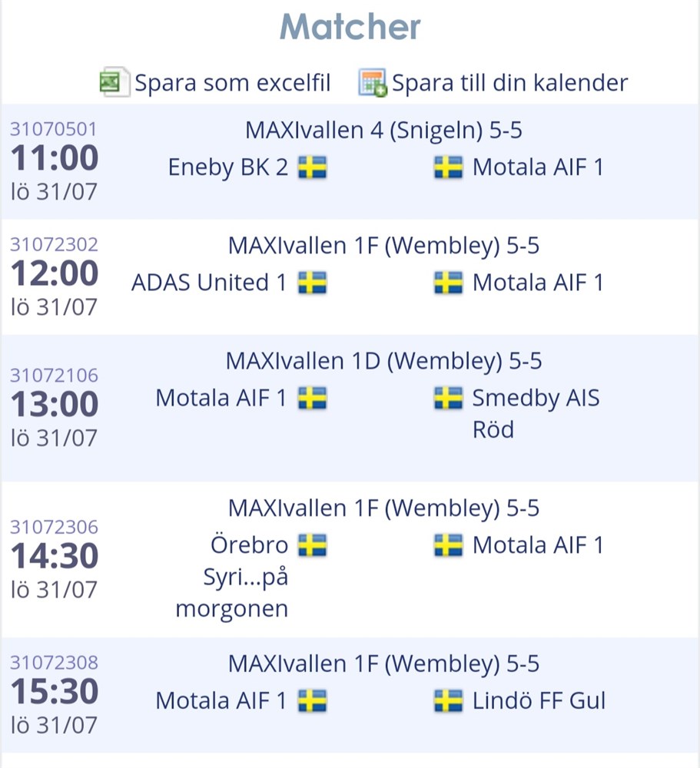Click the flag beside Örebro team
This screenshot has height=768, width=700.
click(312, 545)
